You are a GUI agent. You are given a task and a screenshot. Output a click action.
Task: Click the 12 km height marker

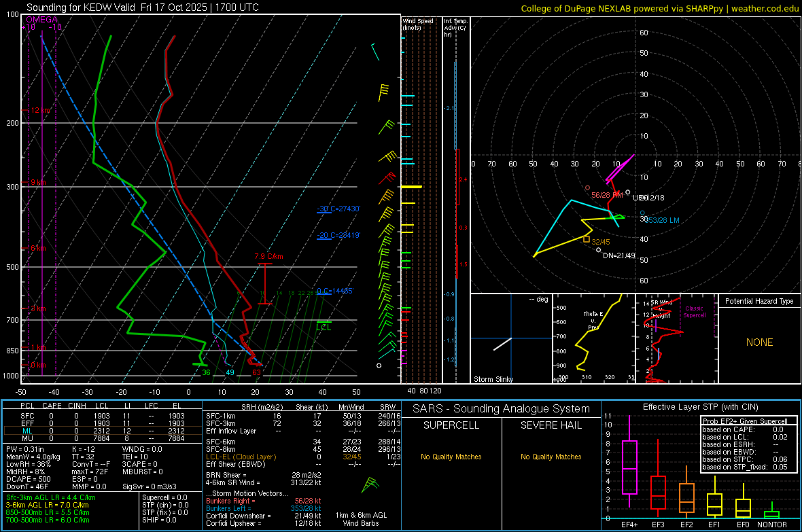pyautogui.click(x=40, y=110)
